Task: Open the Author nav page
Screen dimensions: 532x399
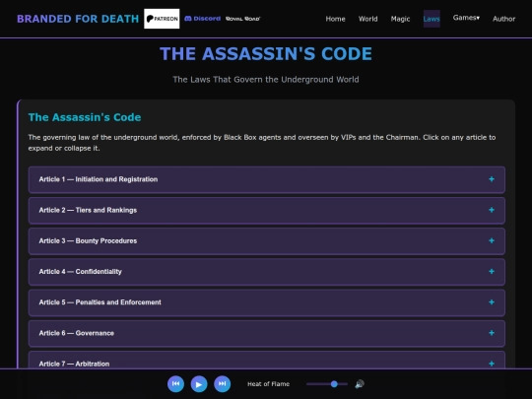Action: pos(503,19)
